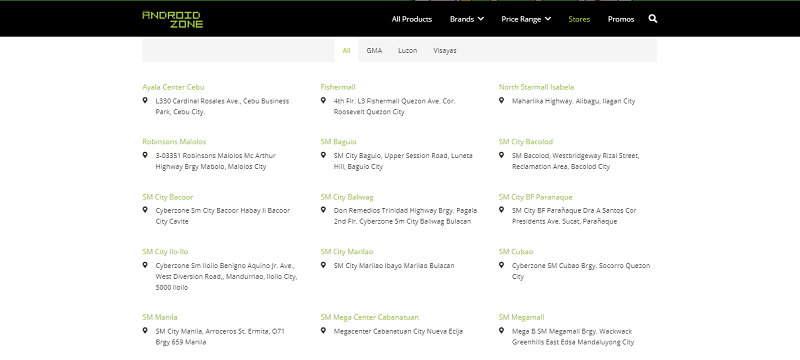
Task: Click the pin icon beside Mega B SM Megamall address
Action: coord(501,330)
